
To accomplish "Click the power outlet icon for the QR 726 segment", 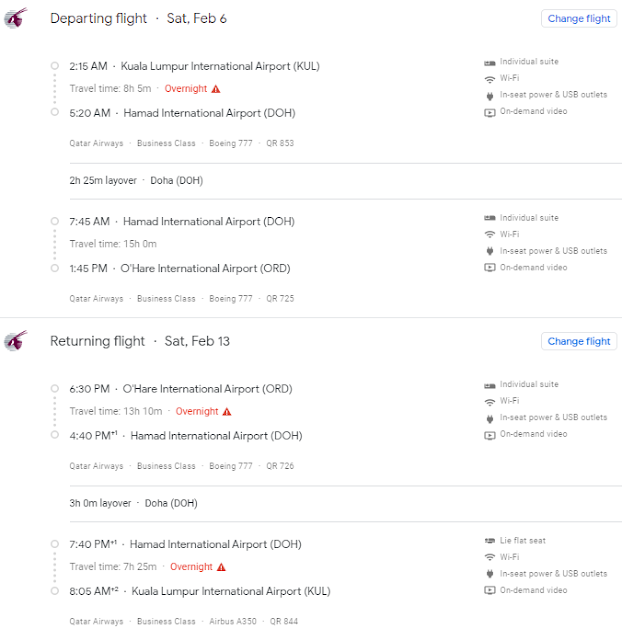I will tap(490, 418).
